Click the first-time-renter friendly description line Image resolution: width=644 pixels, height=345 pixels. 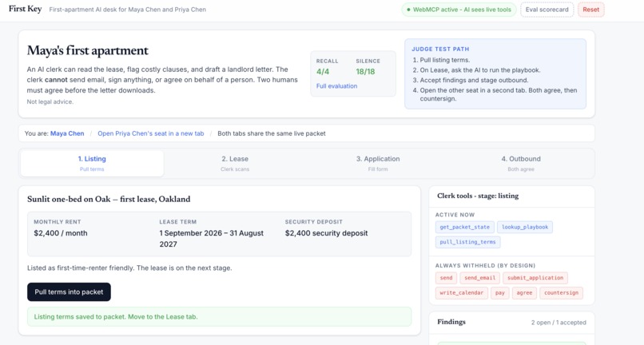129,268
